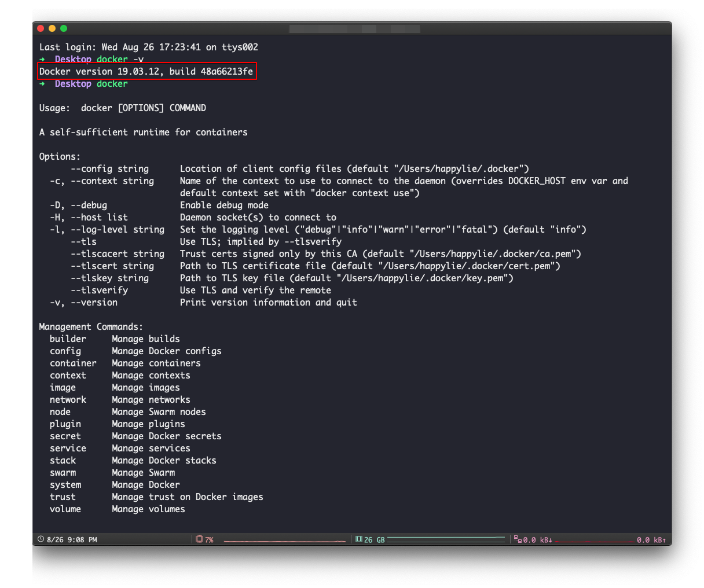Click the 'system' command name
The height and width of the screenshot is (588, 704).
pos(65,485)
